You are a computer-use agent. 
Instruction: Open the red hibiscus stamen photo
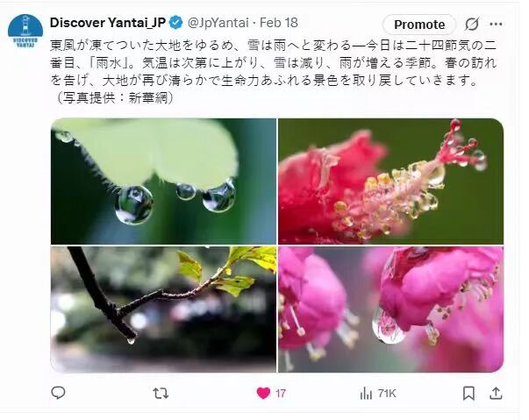click(x=390, y=181)
